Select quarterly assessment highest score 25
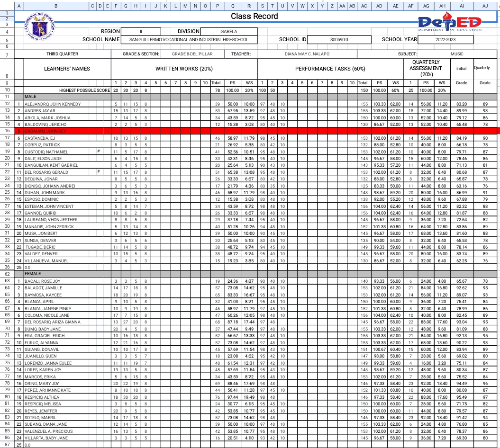The height and width of the screenshot is (448, 500). pyautogui.click(x=411, y=90)
